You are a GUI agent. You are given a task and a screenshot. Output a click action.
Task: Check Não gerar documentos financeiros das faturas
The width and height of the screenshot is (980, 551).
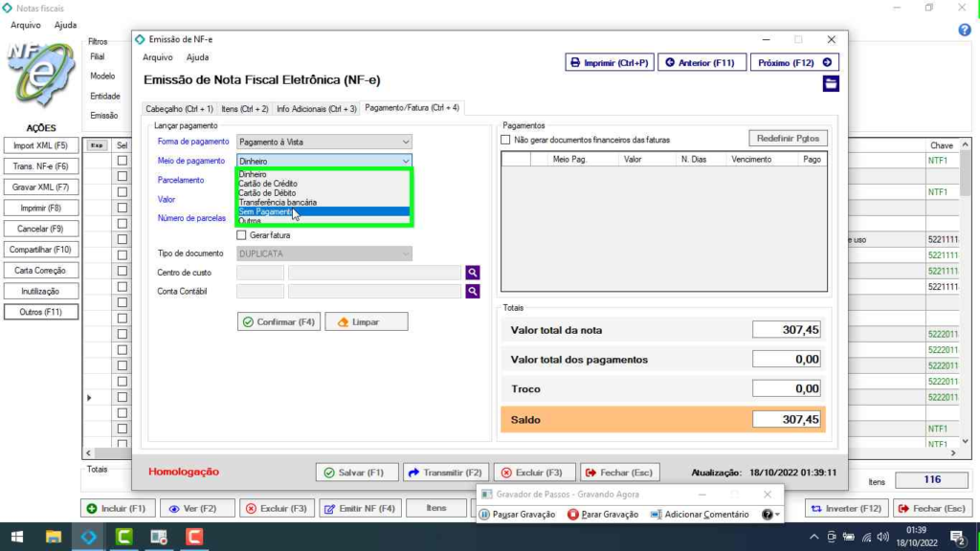506,140
